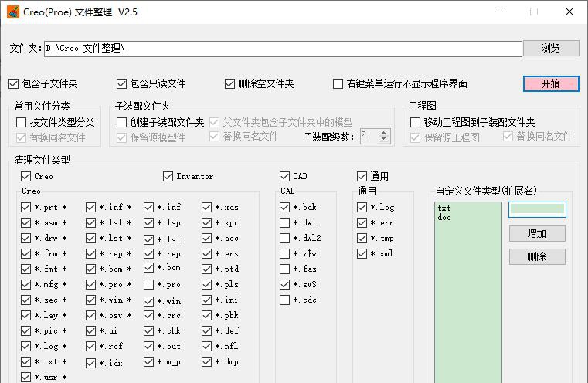
Task: Toggle *.mfg.* file type checkbox
Action: point(25,284)
